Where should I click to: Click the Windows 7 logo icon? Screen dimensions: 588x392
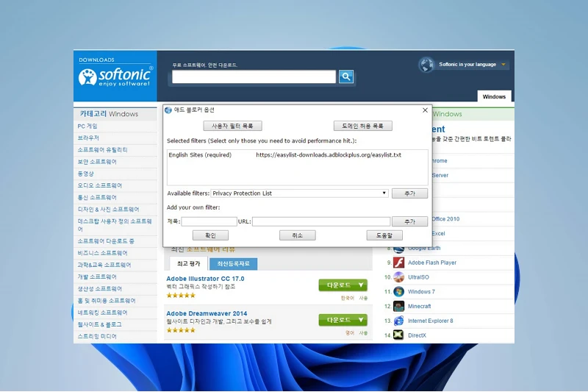tap(399, 291)
